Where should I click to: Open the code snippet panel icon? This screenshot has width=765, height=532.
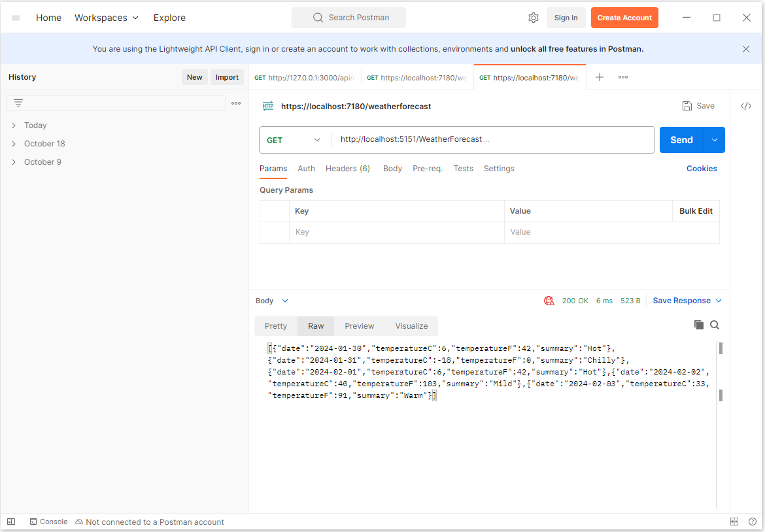[746, 106]
